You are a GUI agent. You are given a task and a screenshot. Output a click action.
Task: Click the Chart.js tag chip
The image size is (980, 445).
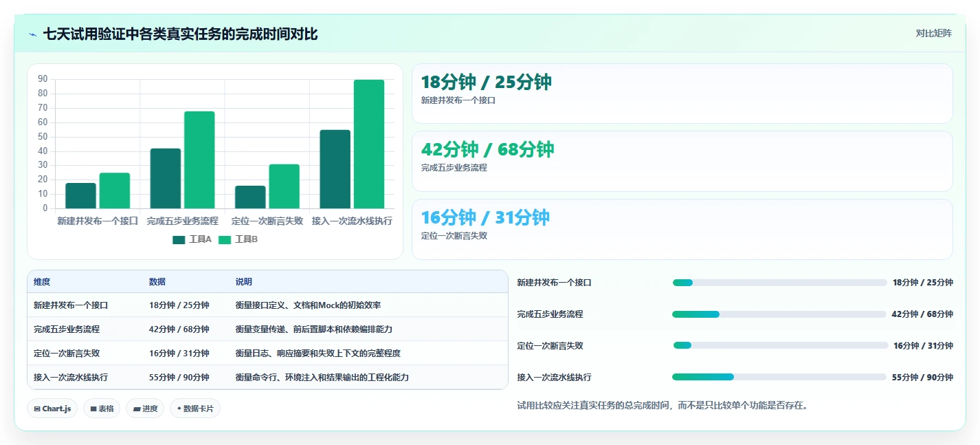click(52, 409)
